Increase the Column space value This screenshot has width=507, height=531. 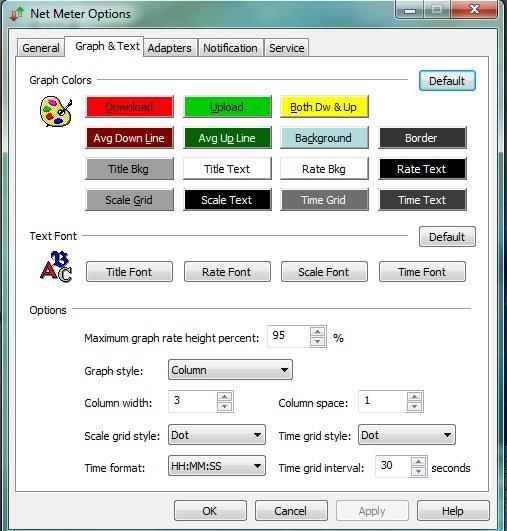pos(415,397)
